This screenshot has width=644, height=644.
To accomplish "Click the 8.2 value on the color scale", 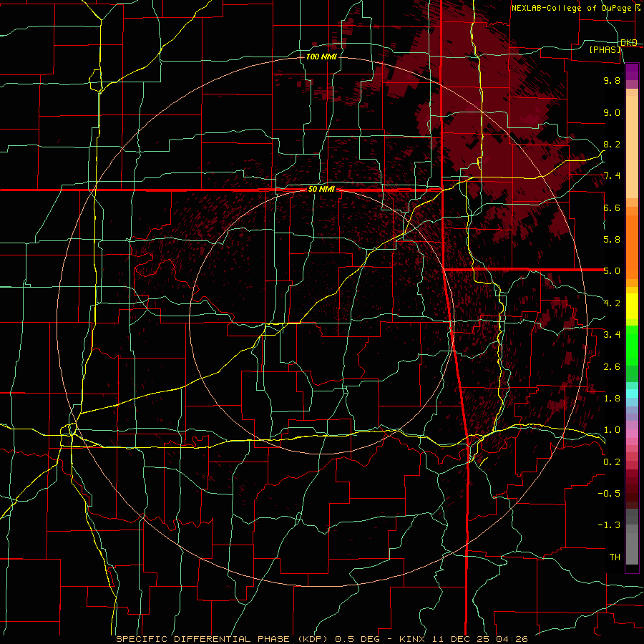I will coord(612,144).
